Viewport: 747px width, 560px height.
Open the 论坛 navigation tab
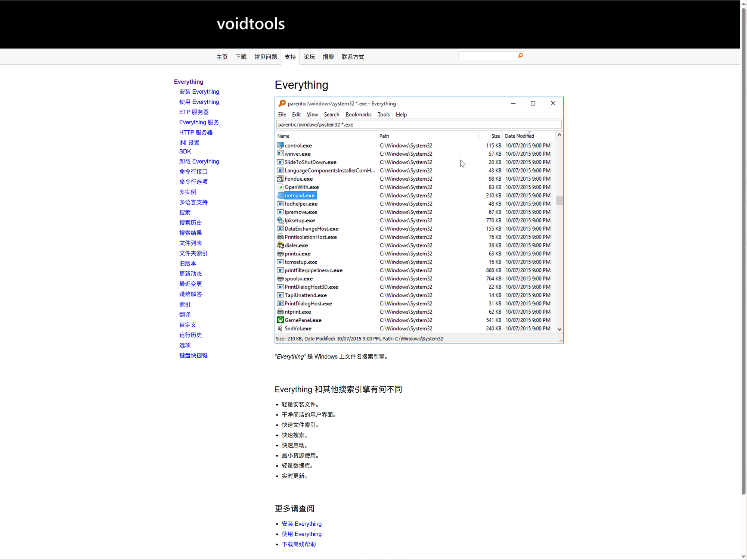click(x=309, y=57)
